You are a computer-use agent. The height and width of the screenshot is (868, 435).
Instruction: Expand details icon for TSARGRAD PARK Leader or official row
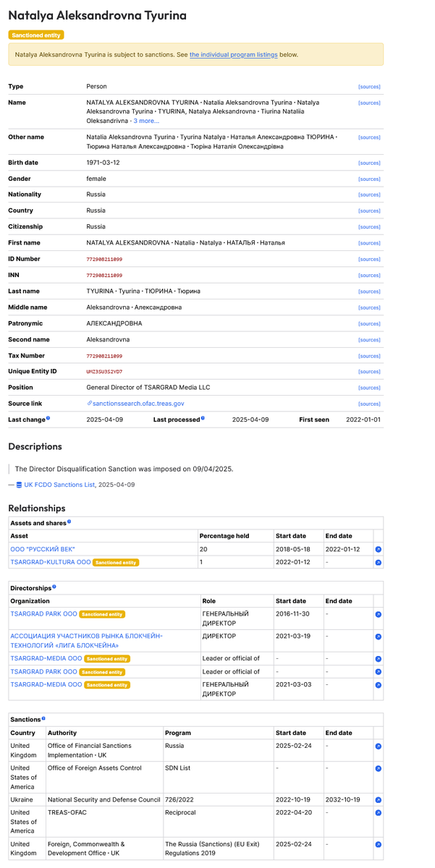[378, 672]
